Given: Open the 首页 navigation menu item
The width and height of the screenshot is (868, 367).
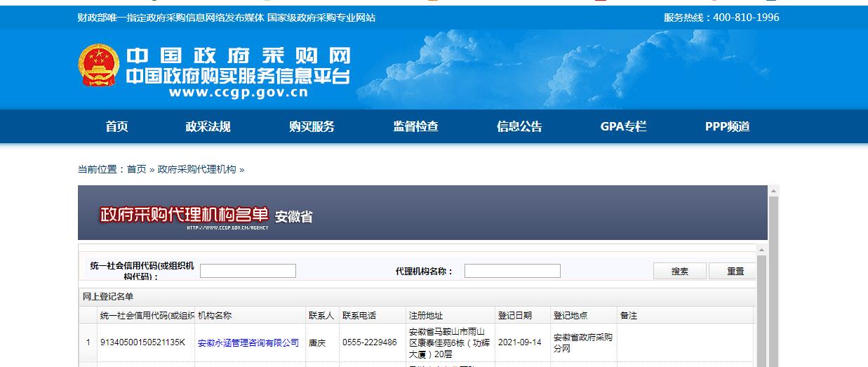Looking at the screenshot, I should [116, 127].
